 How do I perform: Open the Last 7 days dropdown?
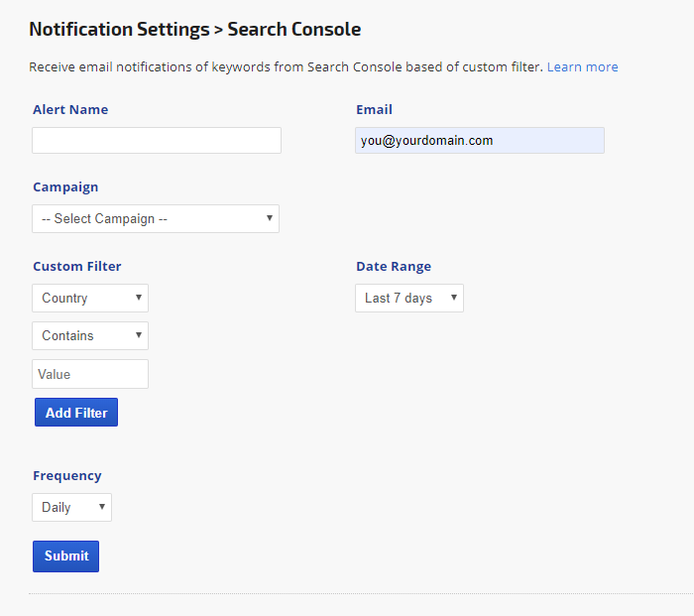tap(409, 298)
